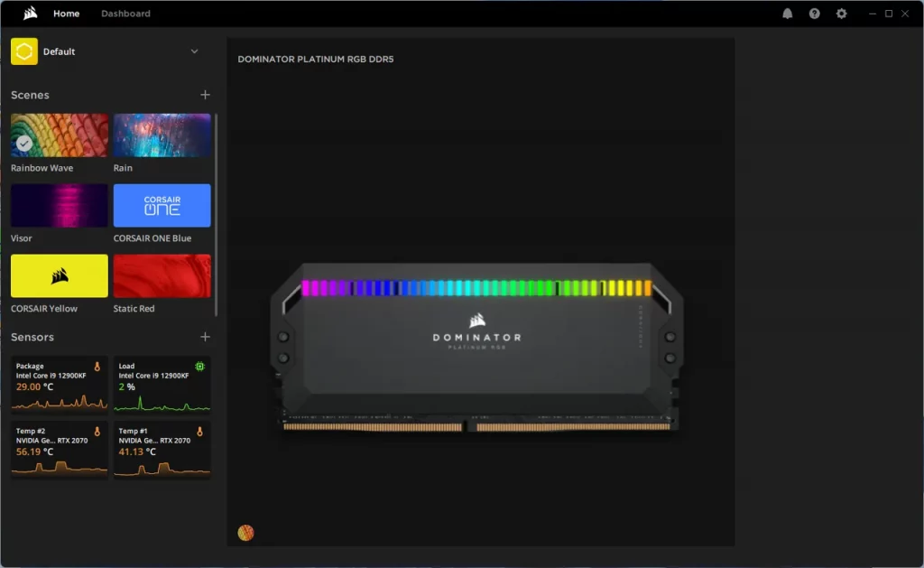
Task: Open the help question mark icon
Action: pyautogui.click(x=815, y=14)
